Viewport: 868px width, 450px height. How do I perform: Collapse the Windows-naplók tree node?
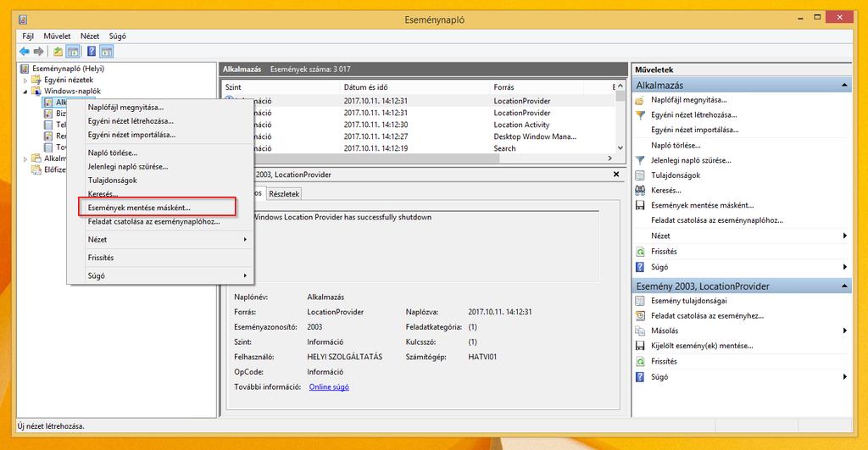click(x=25, y=92)
